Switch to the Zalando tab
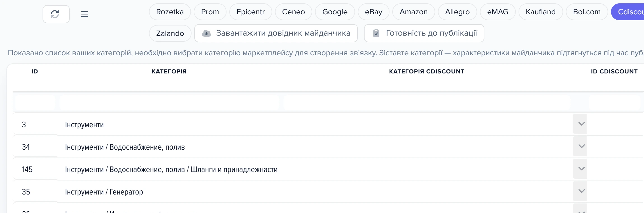Viewport: 644px width, 213px height. coord(170,33)
